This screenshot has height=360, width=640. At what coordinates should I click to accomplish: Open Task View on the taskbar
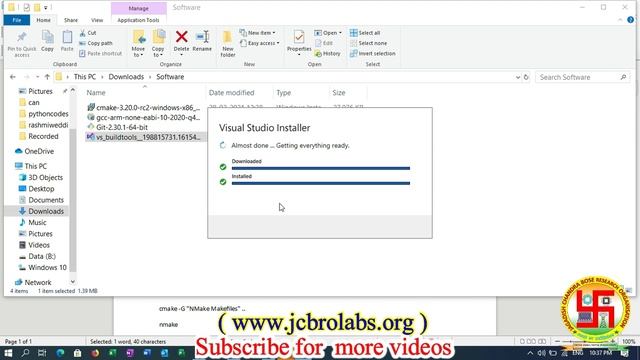click(x=42, y=353)
